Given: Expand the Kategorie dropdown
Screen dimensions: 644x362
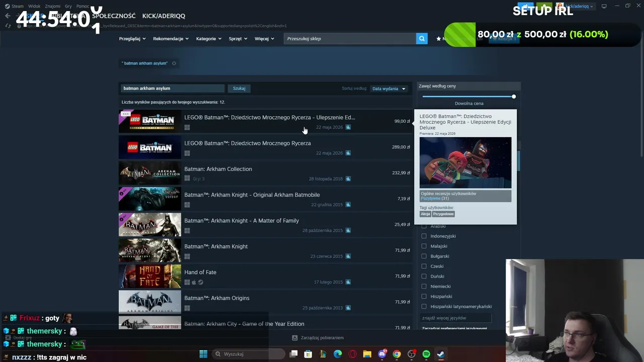Looking at the screenshot, I should 209,39.
